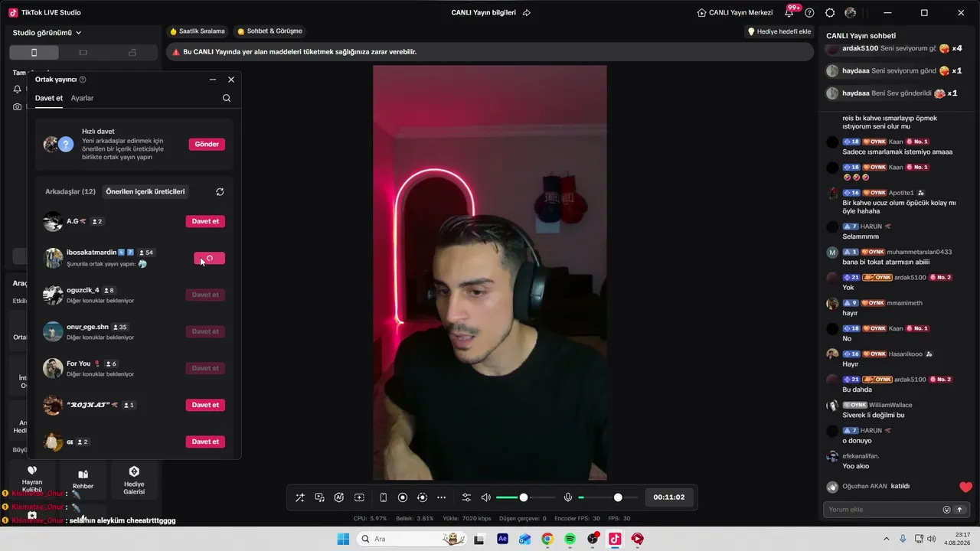The width and height of the screenshot is (980, 551).
Task: Click the taskbar Ara search box
Action: click(x=413, y=539)
